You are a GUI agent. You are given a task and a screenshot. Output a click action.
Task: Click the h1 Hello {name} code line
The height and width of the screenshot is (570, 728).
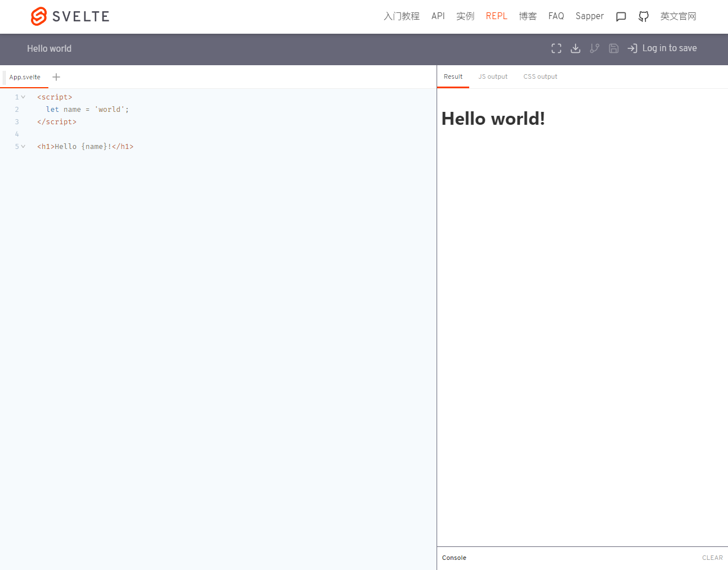86,147
